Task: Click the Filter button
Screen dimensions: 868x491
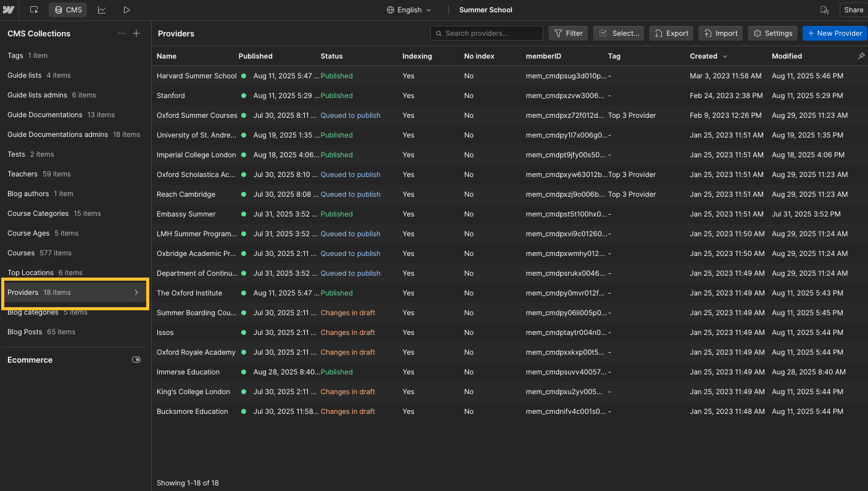Action: [568, 33]
